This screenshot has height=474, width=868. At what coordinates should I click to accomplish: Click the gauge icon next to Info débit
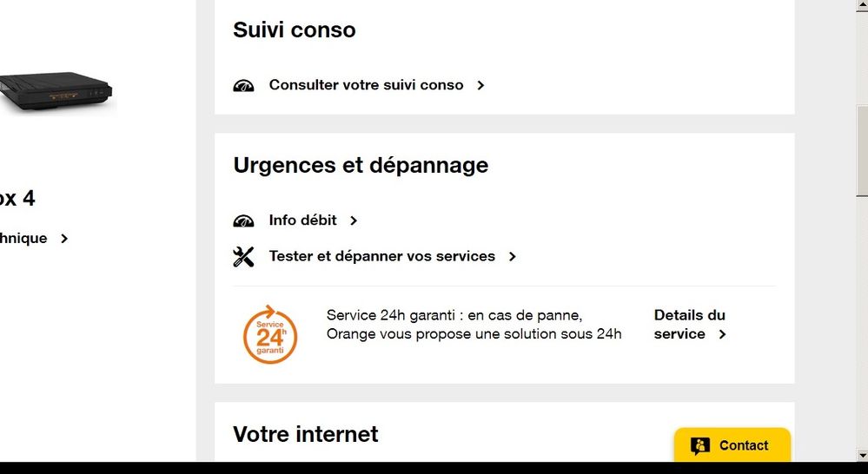(x=243, y=221)
